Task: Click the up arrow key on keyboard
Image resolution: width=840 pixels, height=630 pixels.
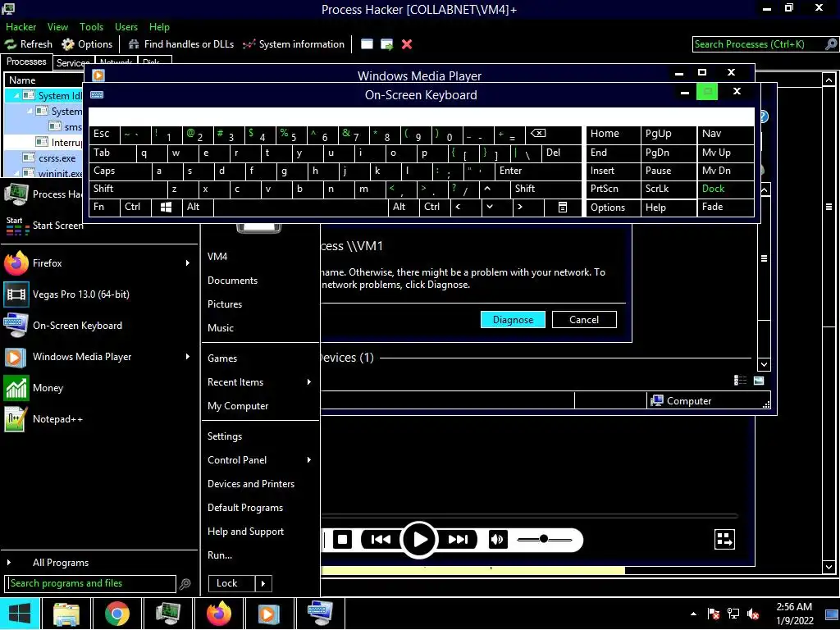Action: (494, 189)
